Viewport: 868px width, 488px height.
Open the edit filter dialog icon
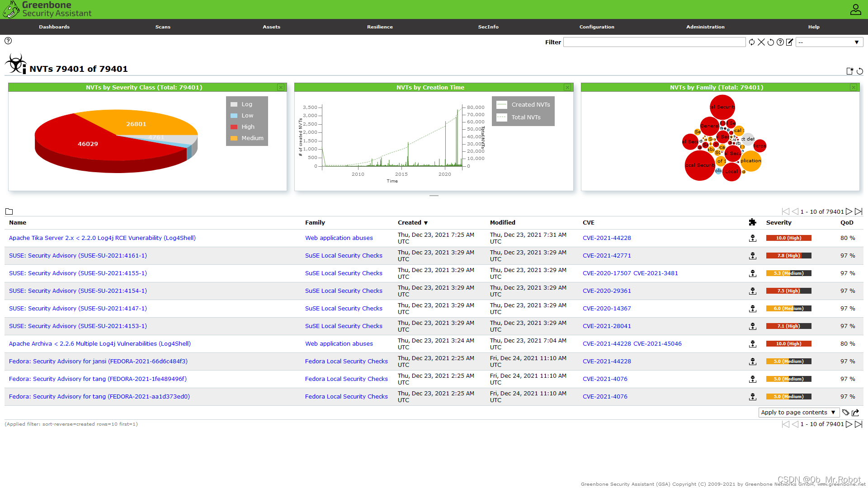pyautogui.click(x=790, y=42)
